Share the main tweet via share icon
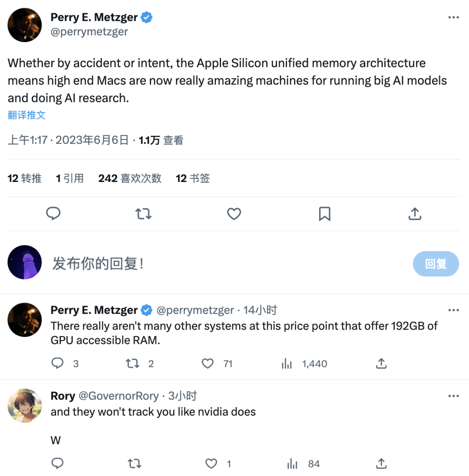469x476 pixels. (415, 214)
